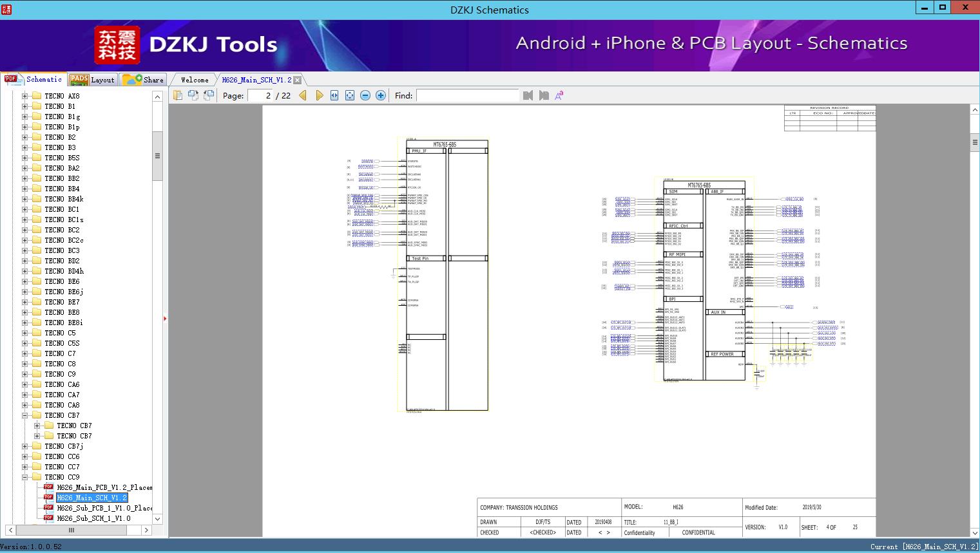Go to the previous page arrow
The width and height of the screenshot is (980, 553).
coord(303,95)
